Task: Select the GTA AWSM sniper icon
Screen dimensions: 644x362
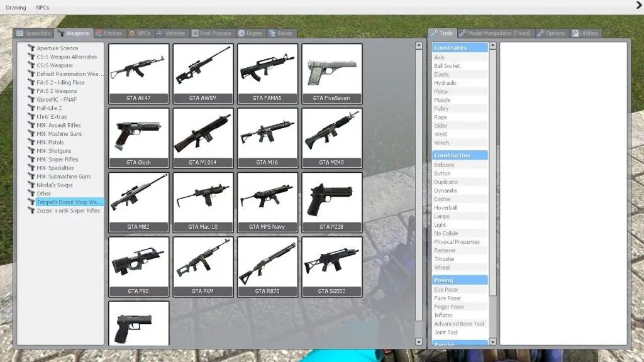Action: [x=203, y=74]
